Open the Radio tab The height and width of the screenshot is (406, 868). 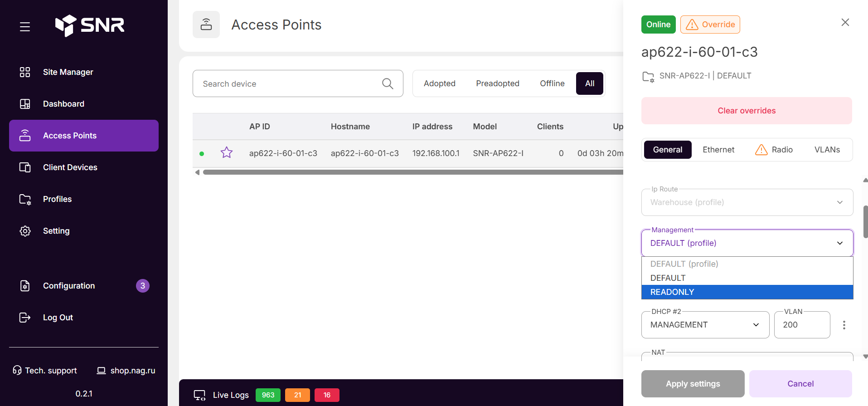click(774, 150)
